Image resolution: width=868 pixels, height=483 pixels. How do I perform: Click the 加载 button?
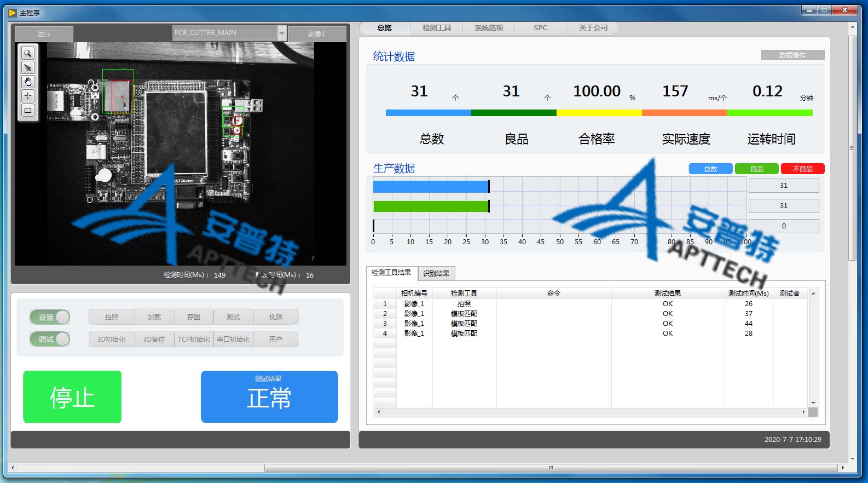(x=154, y=317)
